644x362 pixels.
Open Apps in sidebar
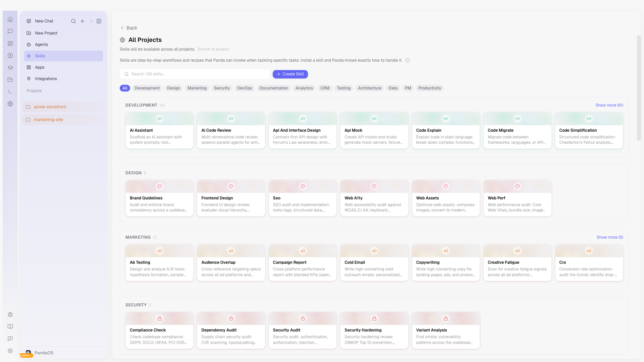click(63, 67)
